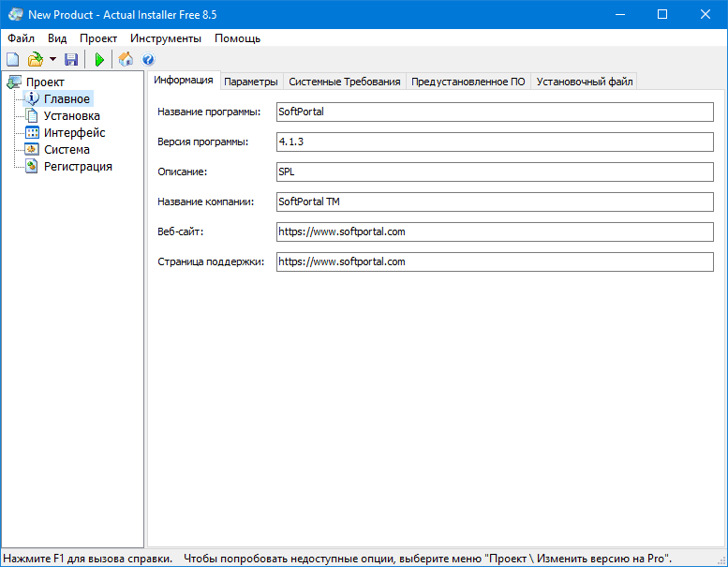The width and height of the screenshot is (728, 567).
Task: Click status bar hint about Pro version
Action: pos(427,559)
